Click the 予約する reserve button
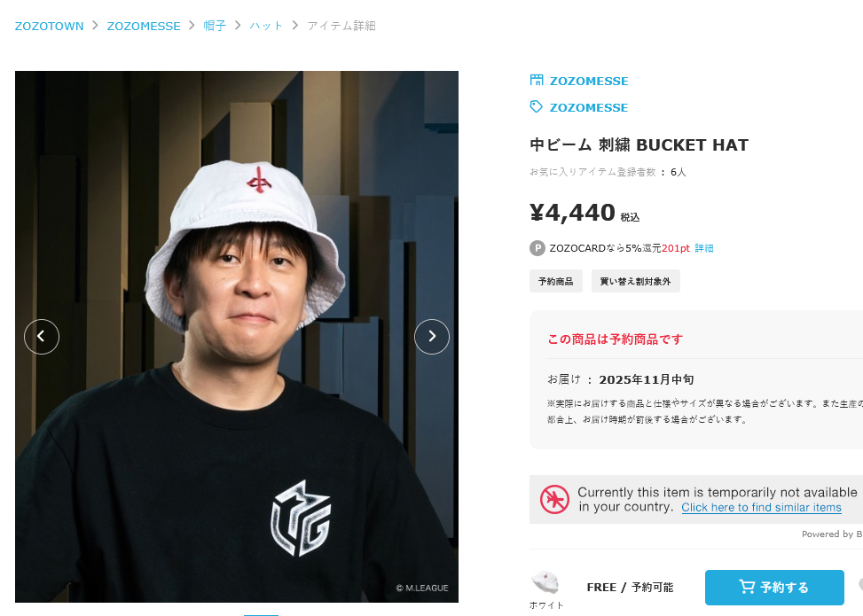The width and height of the screenshot is (863, 616). click(x=774, y=588)
